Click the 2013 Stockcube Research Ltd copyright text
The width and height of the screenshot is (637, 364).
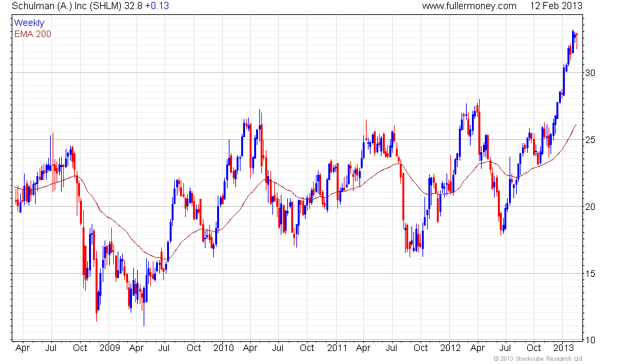tap(538, 358)
